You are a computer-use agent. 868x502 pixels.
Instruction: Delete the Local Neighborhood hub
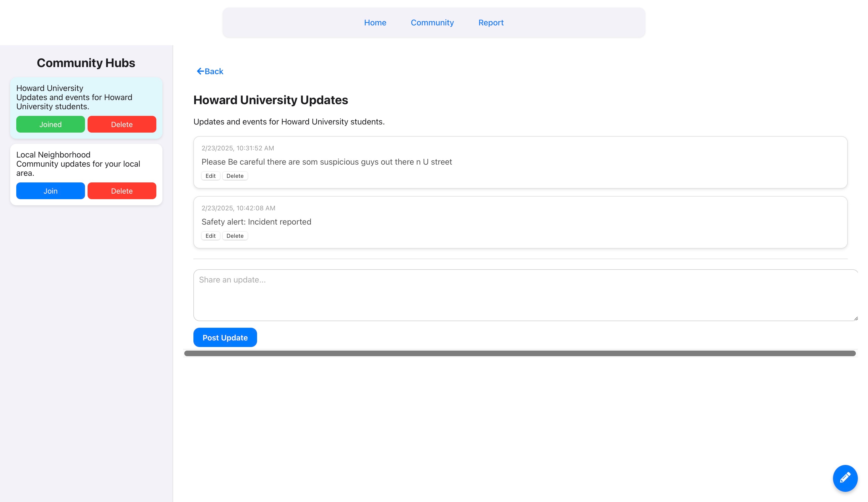click(122, 191)
